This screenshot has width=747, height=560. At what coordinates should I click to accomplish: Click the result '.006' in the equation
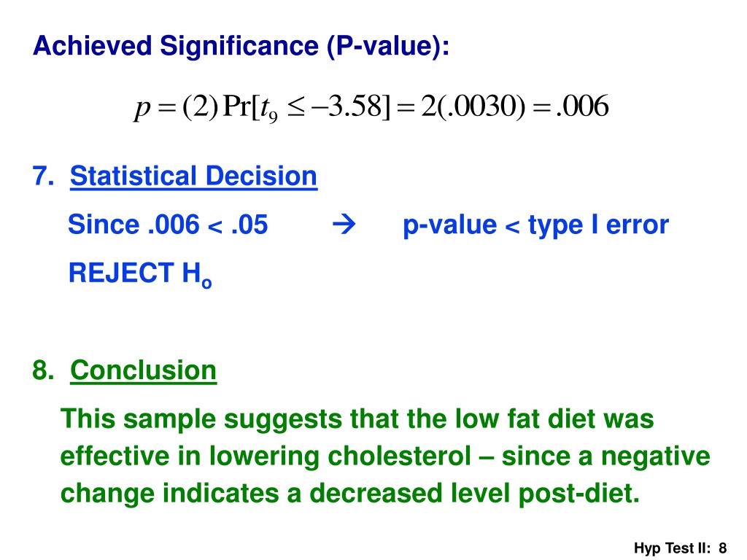coord(582,106)
